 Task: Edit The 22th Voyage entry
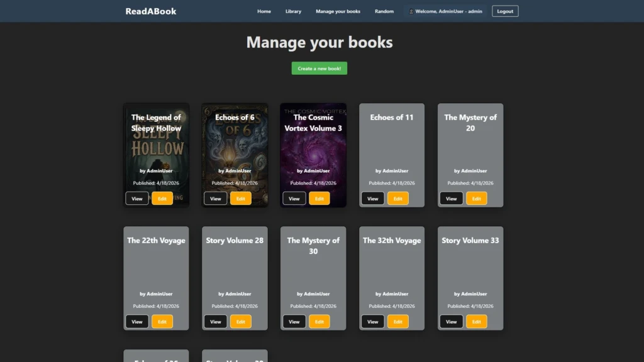[162, 321]
